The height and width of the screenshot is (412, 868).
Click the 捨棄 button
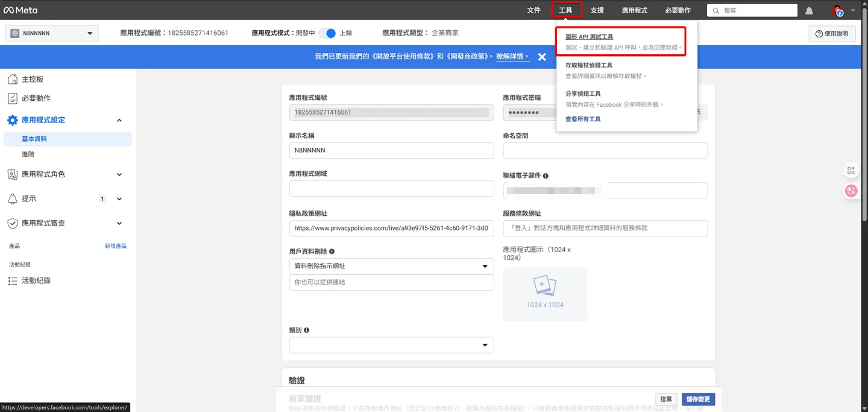(x=666, y=399)
